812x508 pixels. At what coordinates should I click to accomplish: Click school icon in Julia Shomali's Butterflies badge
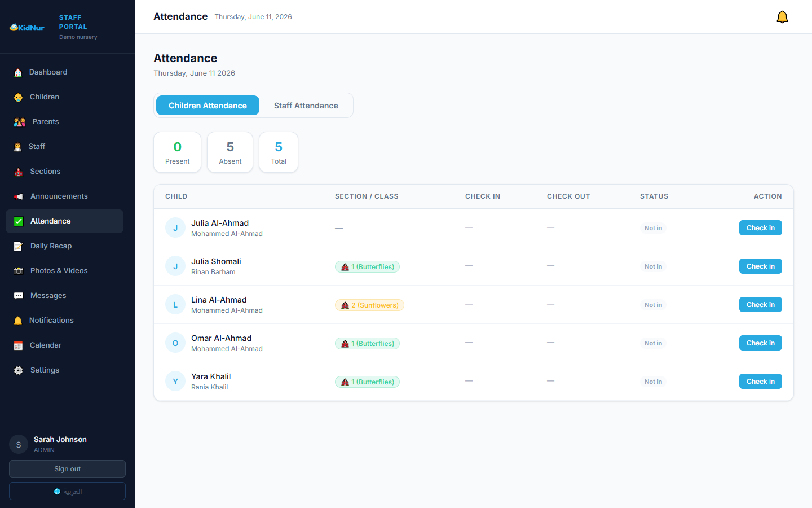pyautogui.click(x=345, y=267)
